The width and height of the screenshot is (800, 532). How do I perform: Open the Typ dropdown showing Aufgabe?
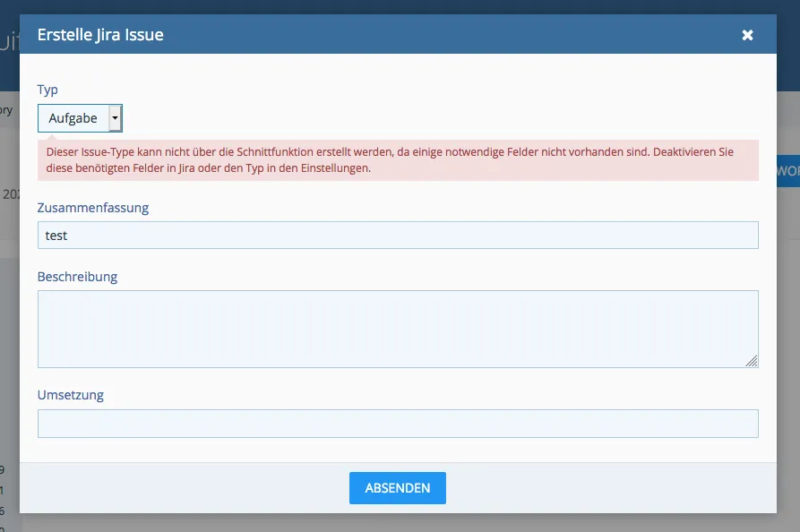(80, 118)
